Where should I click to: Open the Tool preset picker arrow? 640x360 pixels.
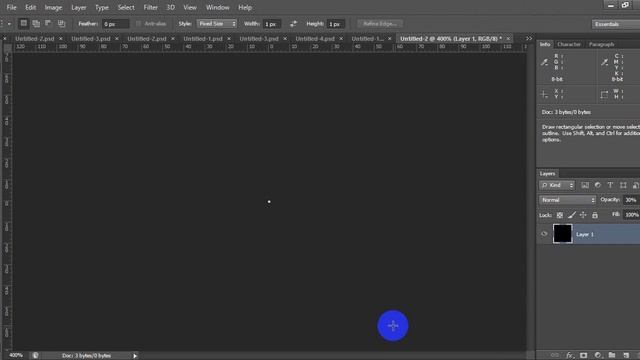(9, 24)
